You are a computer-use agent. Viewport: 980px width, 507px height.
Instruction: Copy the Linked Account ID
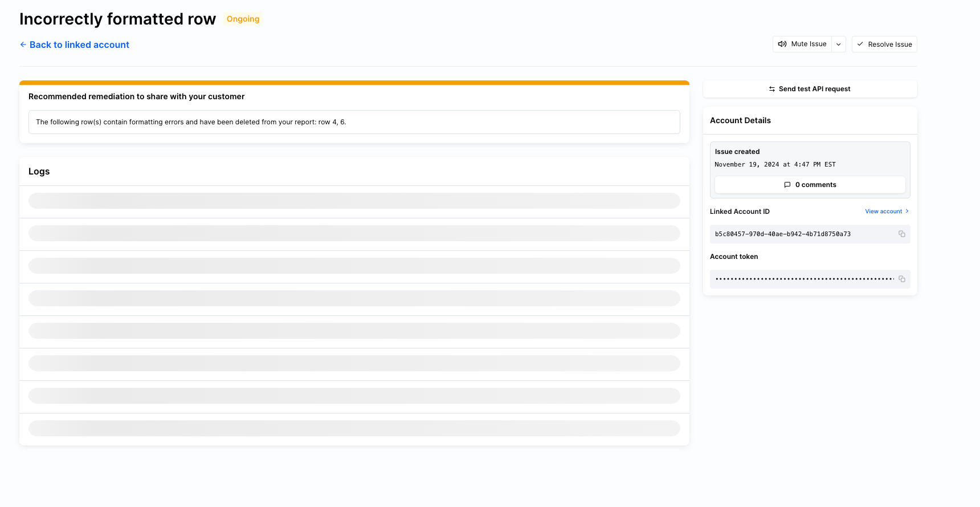point(902,234)
